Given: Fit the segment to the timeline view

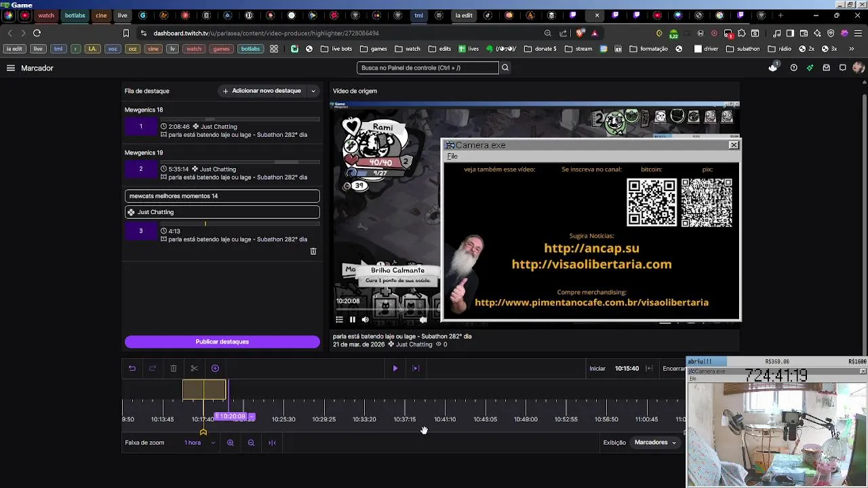Looking at the screenshot, I should [x=272, y=443].
